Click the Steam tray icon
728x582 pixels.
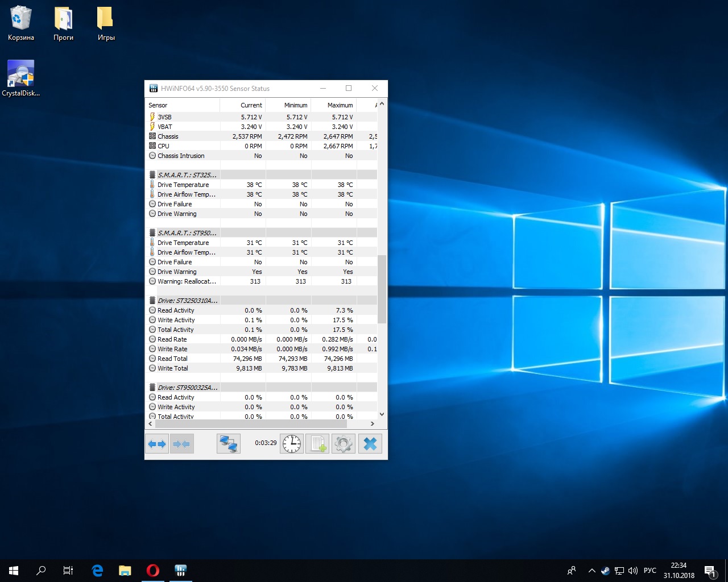point(605,571)
